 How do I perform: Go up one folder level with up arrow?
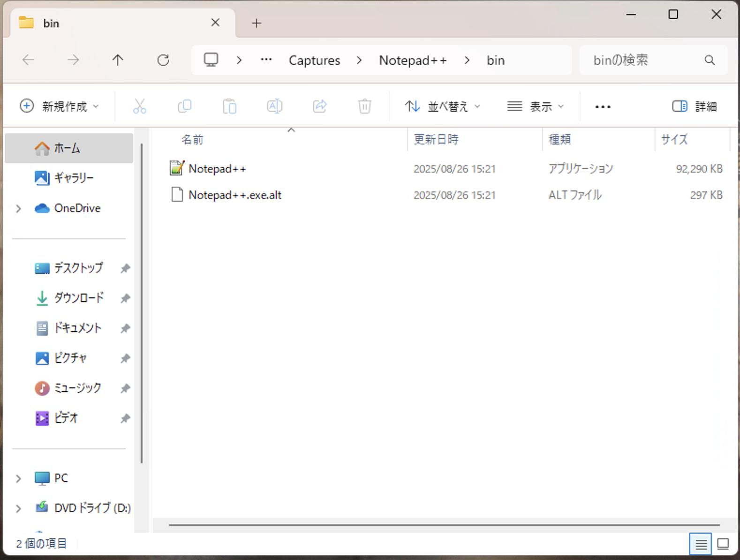[118, 60]
